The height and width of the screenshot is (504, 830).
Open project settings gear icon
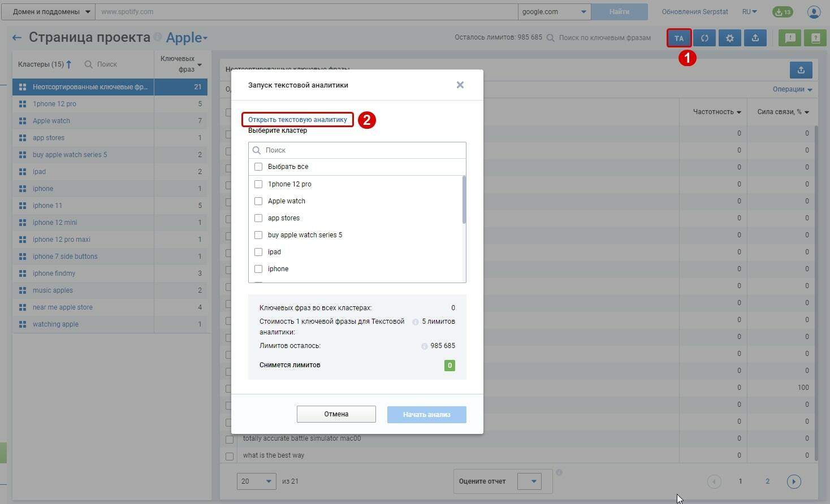point(730,38)
